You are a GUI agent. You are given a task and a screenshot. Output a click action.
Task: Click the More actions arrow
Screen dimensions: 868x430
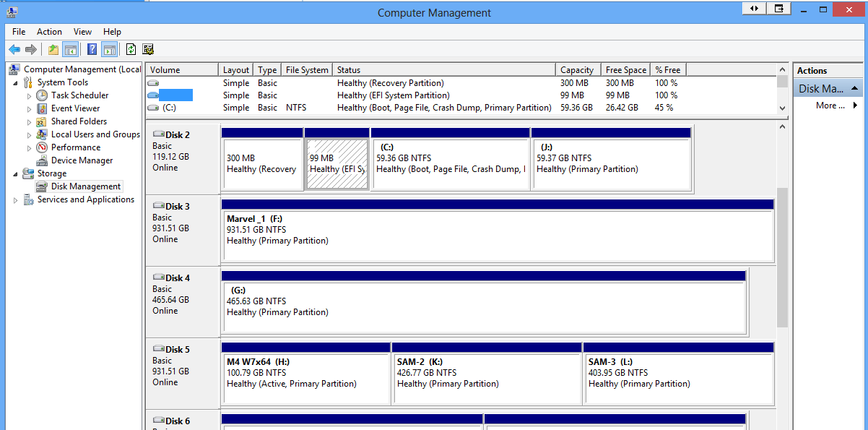coord(854,105)
